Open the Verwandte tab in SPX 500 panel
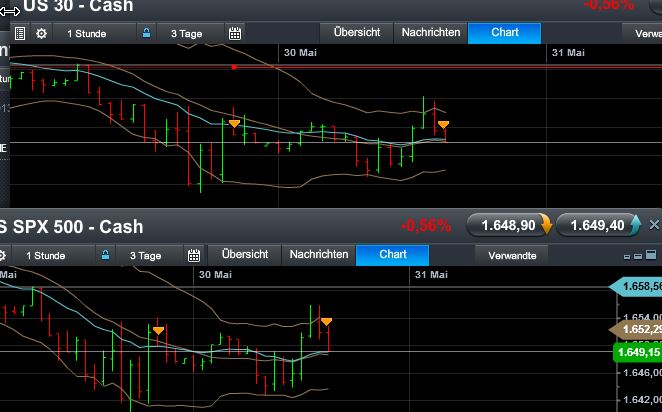The height and width of the screenshot is (412, 662). [x=512, y=255]
